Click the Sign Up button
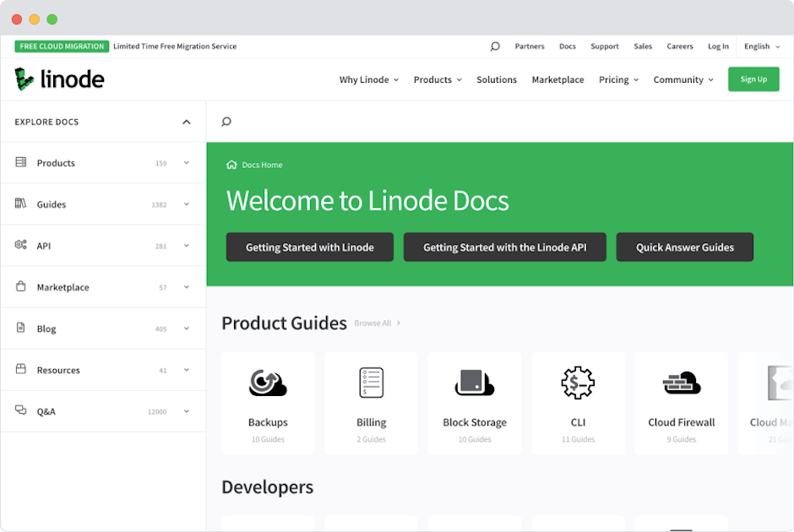 point(753,79)
